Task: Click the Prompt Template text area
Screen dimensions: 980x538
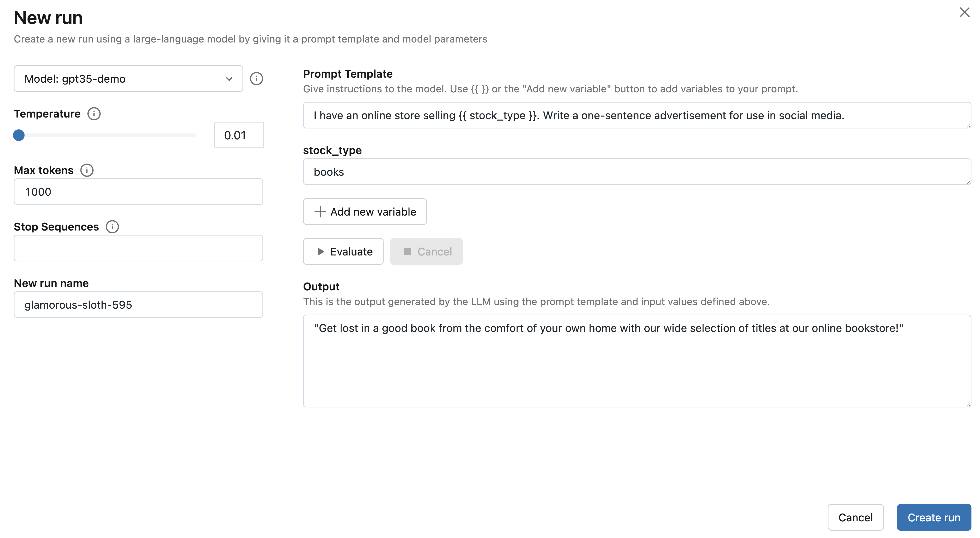Action: click(x=637, y=115)
